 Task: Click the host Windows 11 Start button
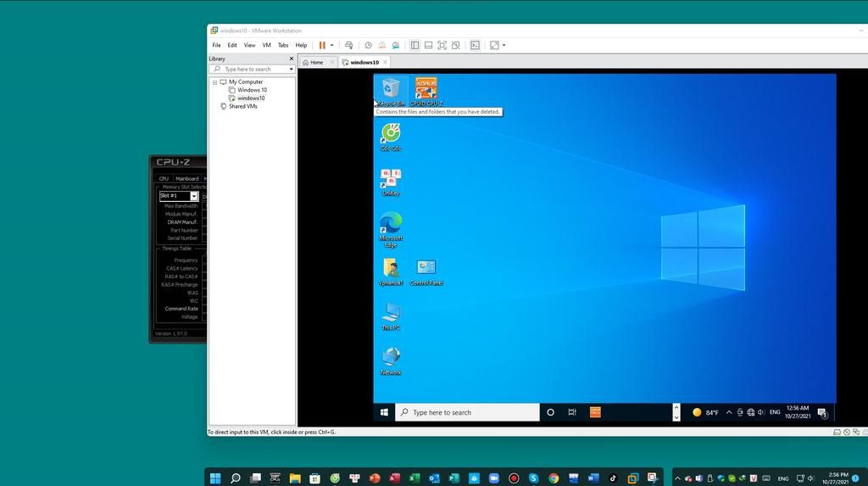(215, 478)
